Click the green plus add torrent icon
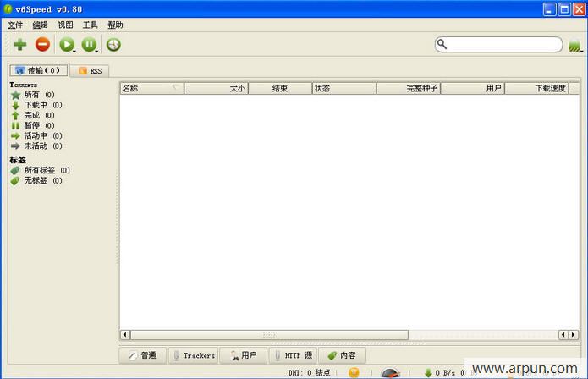 (x=19, y=45)
